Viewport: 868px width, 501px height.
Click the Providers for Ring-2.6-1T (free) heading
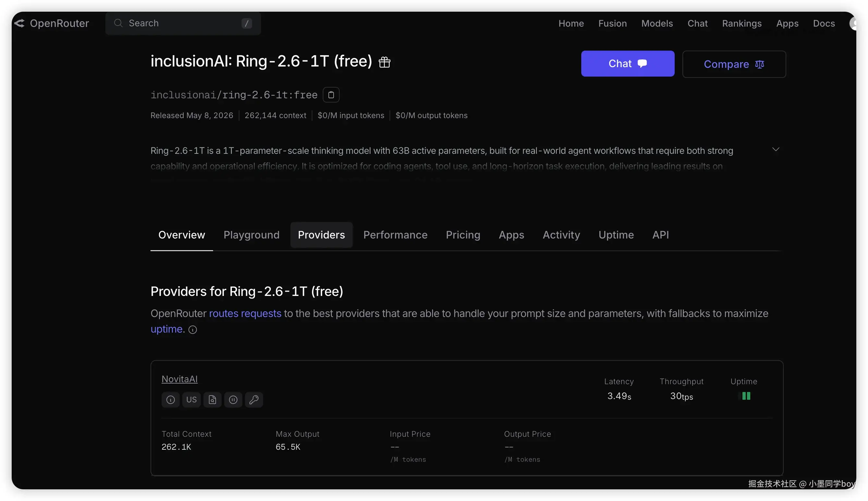[247, 292]
